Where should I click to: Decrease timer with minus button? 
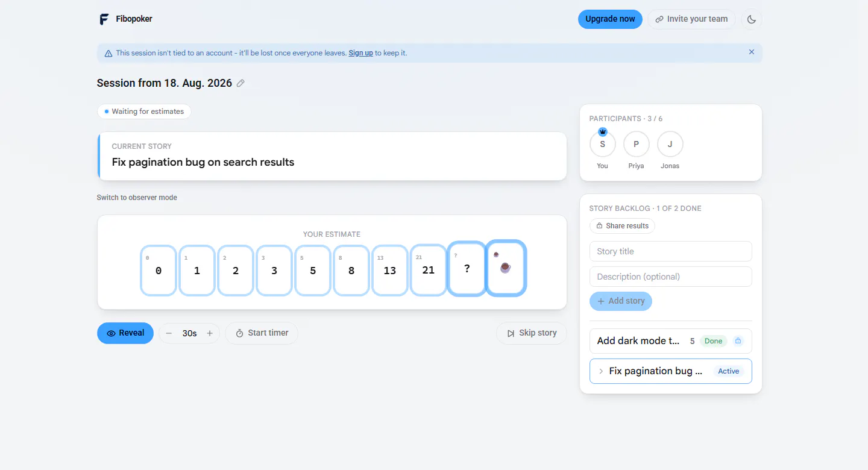169,333
